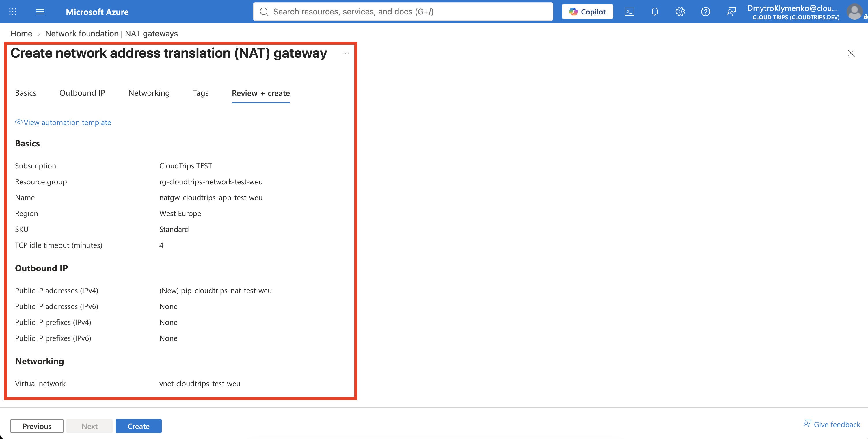Open portal settings gear
The width and height of the screenshot is (868, 439).
(680, 12)
